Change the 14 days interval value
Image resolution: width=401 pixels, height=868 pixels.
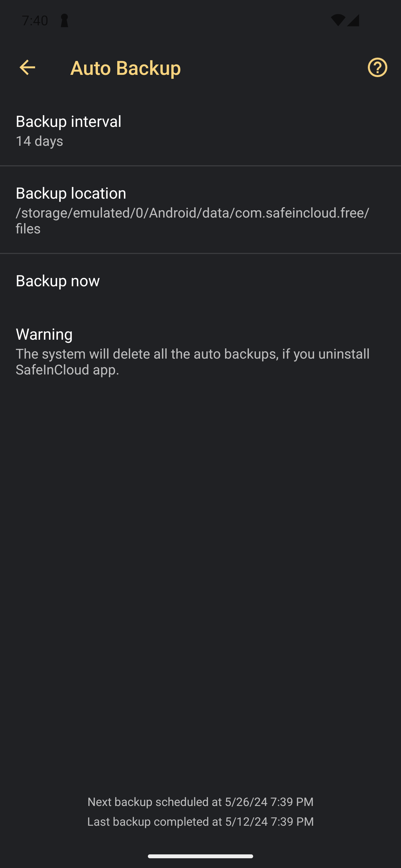[40, 141]
